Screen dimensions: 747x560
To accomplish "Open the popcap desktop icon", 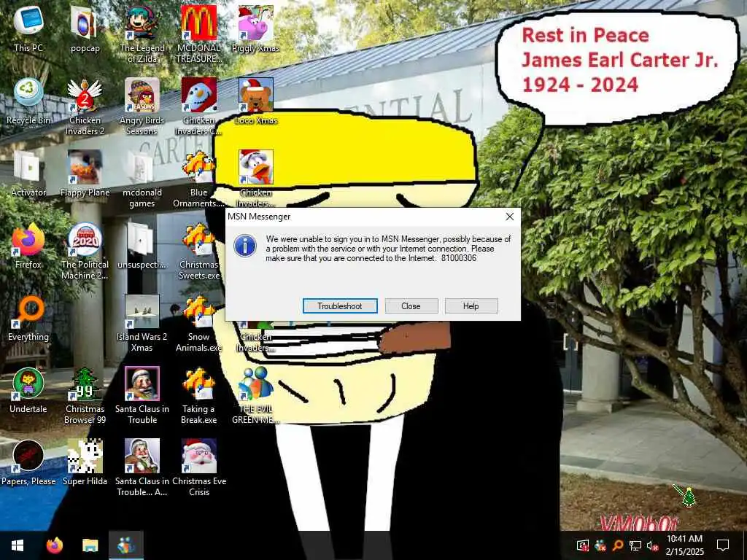I will [85, 28].
